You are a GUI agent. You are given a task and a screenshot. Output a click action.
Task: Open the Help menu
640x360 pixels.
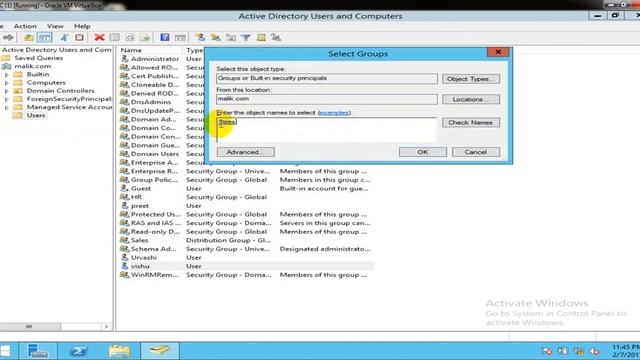82,26
